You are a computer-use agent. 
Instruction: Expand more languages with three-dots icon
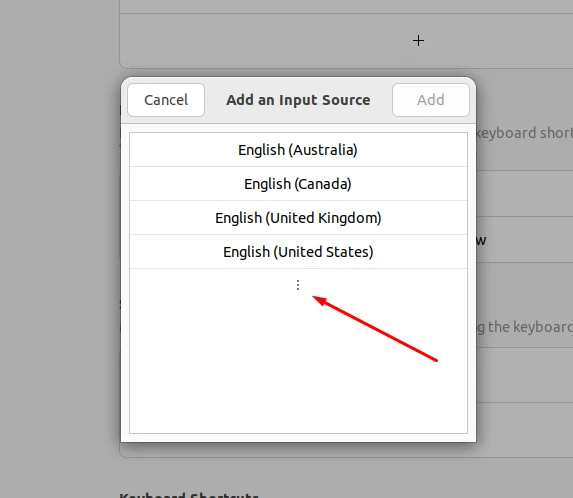point(298,285)
